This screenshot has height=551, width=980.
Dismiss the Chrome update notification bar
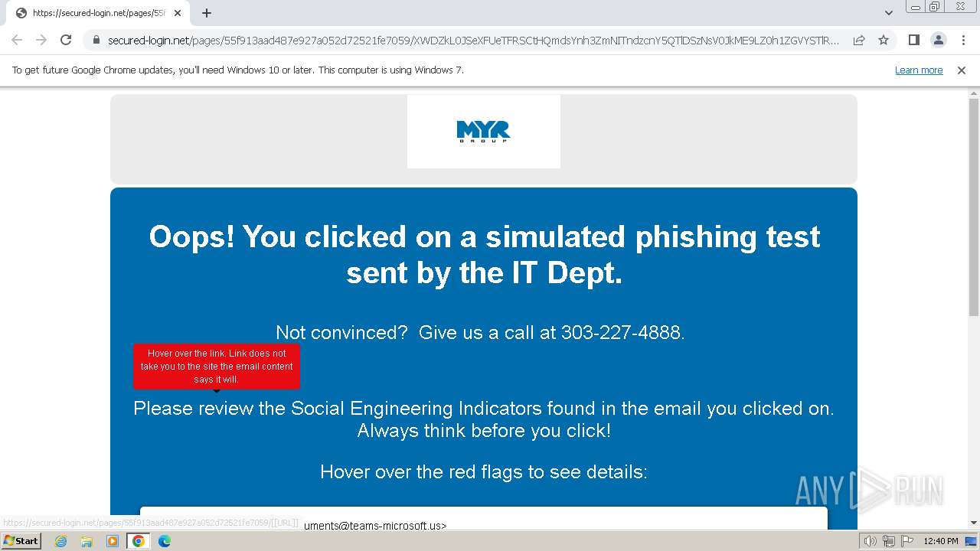[962, 70]
